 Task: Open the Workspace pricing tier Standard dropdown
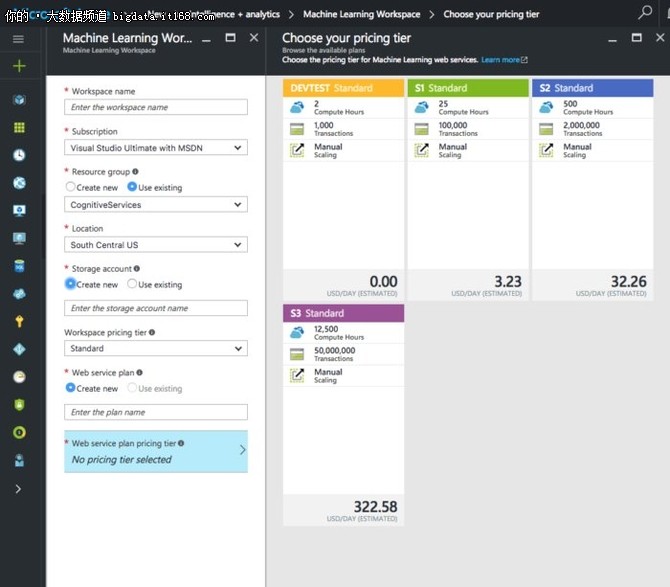[156, 348]
